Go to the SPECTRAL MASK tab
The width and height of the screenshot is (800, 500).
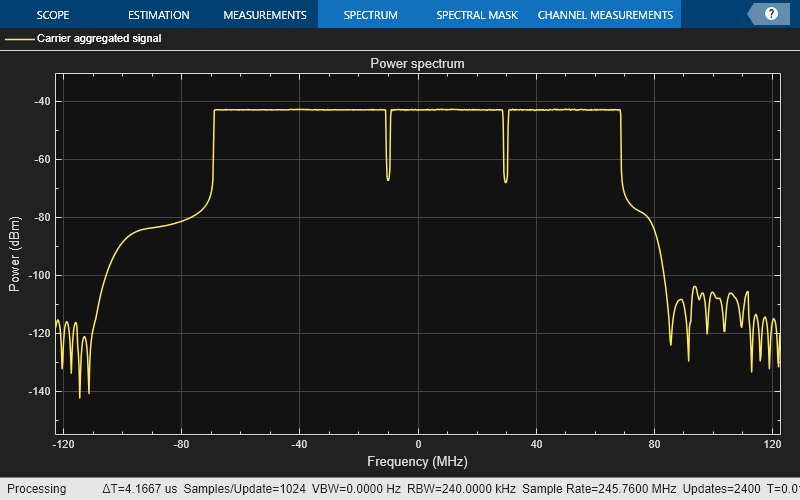pos(477,15)
